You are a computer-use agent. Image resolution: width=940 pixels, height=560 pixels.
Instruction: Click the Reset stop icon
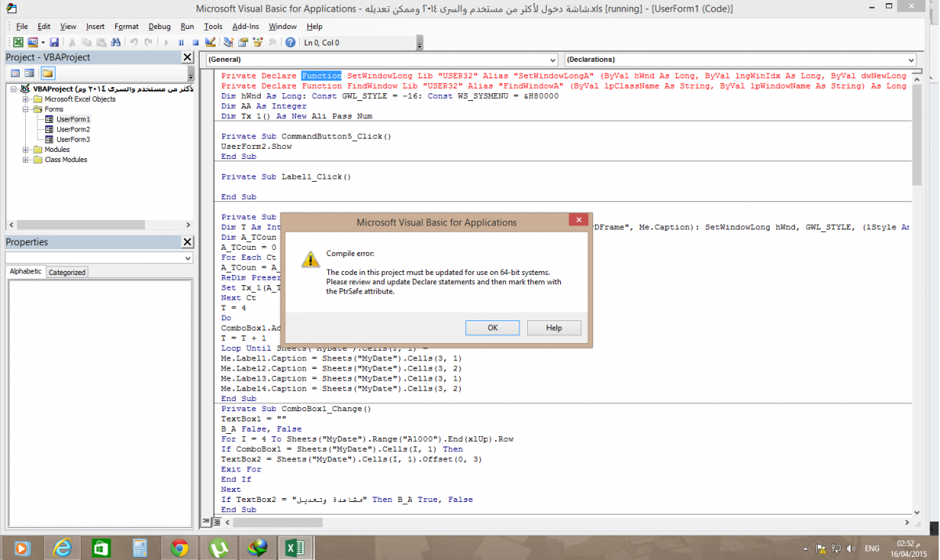196,42
